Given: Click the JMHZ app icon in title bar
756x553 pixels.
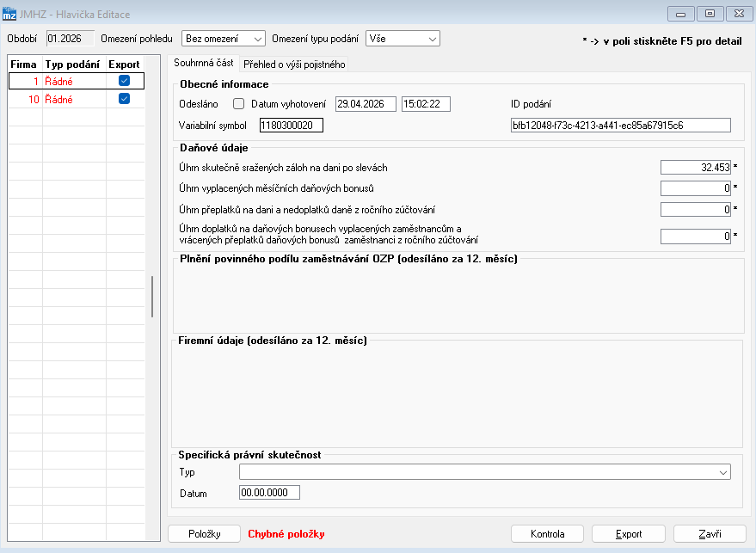Looking at the screenshot, I should tap(9, 14).
